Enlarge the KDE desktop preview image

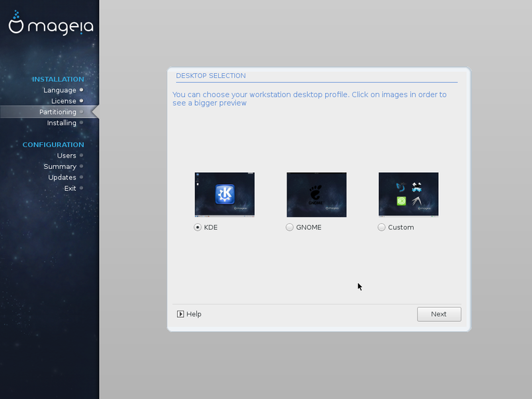[x=225, y=194]
